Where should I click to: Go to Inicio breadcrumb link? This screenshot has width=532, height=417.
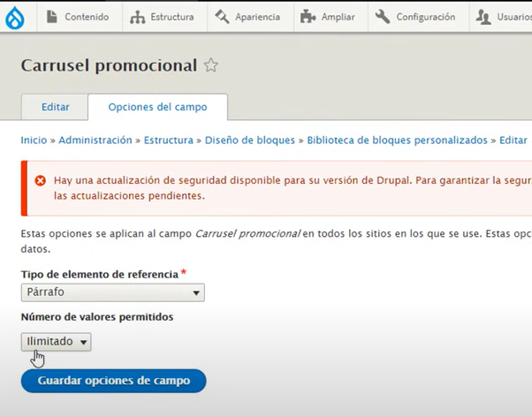pos(34,140)
